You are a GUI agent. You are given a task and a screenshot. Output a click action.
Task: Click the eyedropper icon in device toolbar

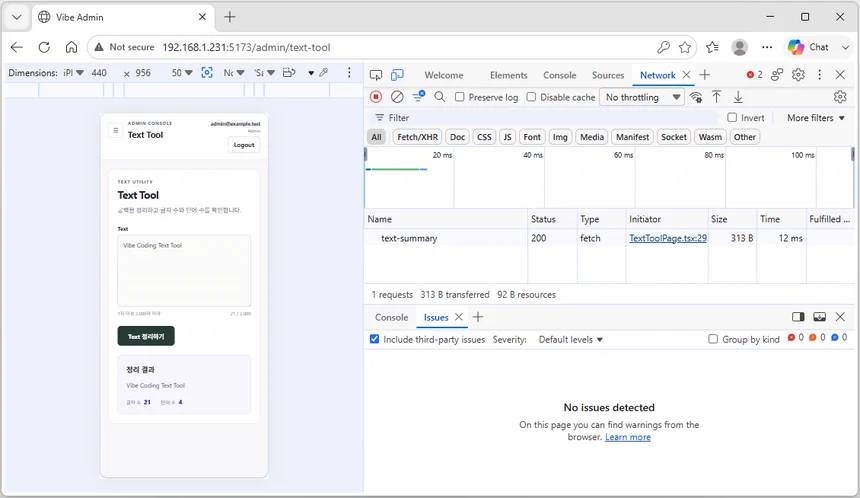324,72
